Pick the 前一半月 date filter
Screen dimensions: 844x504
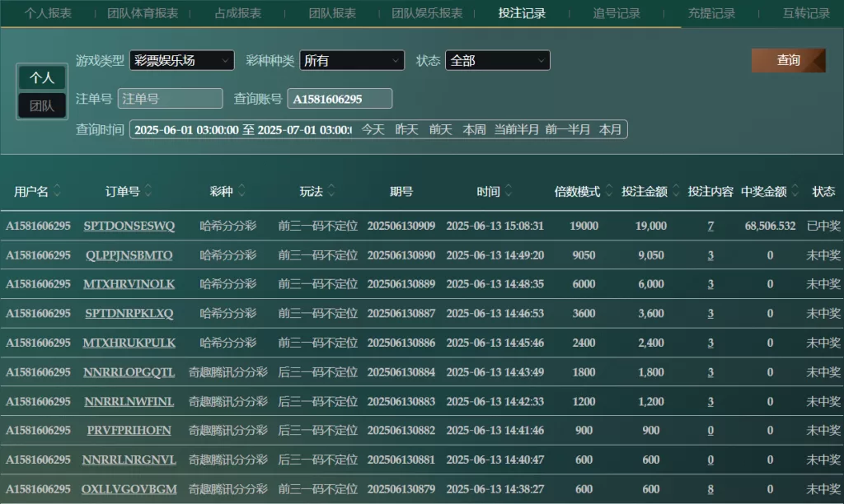click(567, 129)
